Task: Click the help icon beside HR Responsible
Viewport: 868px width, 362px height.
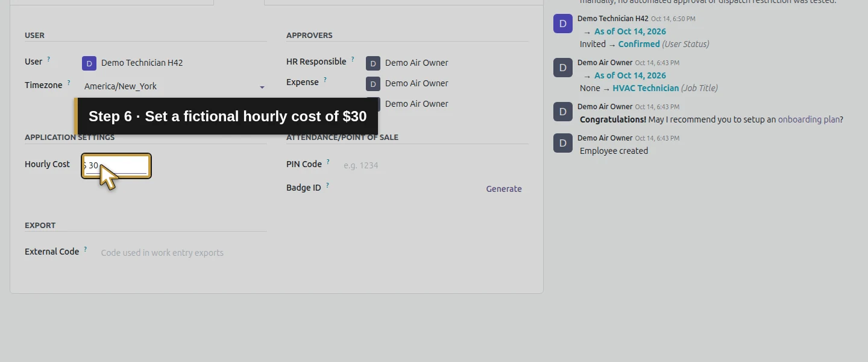Action: (x=353, y=59)
